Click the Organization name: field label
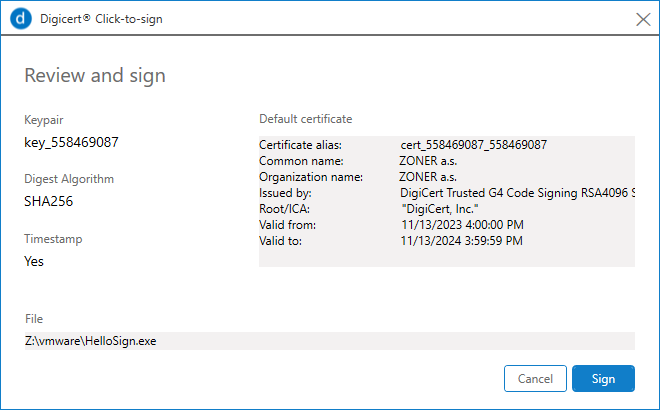The height and width of the screenshot is (410, 660). tap(311, 177)
